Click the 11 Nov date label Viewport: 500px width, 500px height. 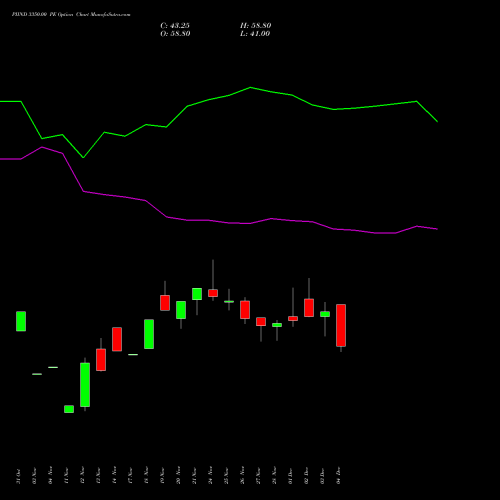pyautogui.click(x=66, y=476)
